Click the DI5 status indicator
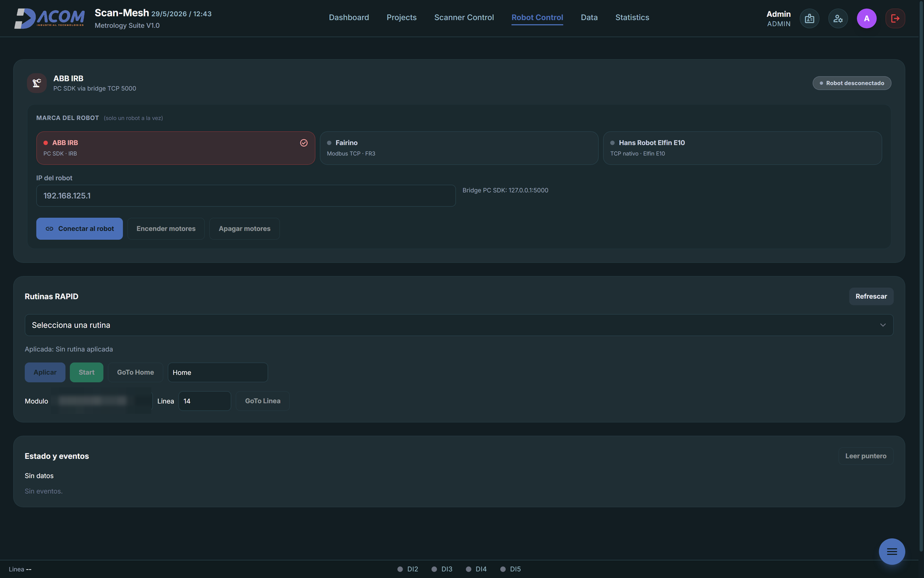 coord(511,569)
